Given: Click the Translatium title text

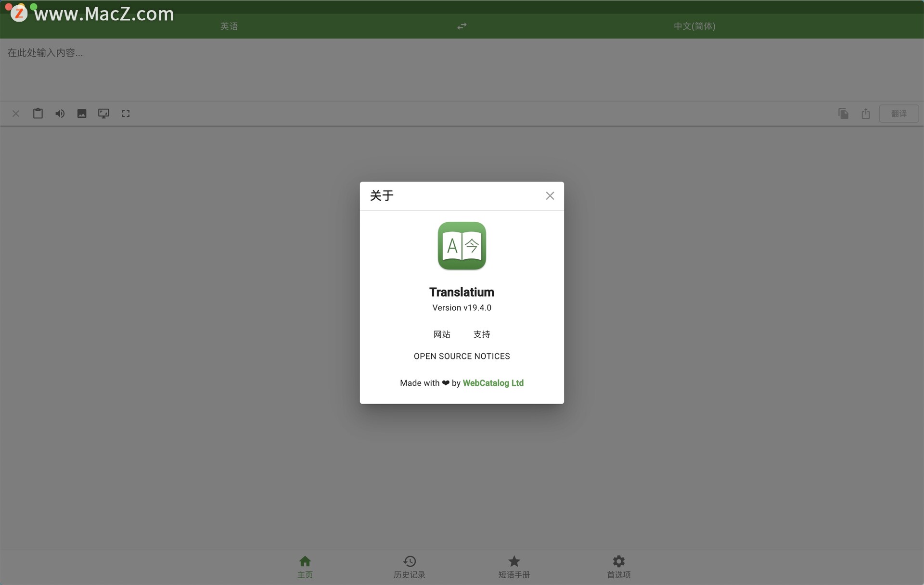Looking at the screenshot, I should pos(462,292).
